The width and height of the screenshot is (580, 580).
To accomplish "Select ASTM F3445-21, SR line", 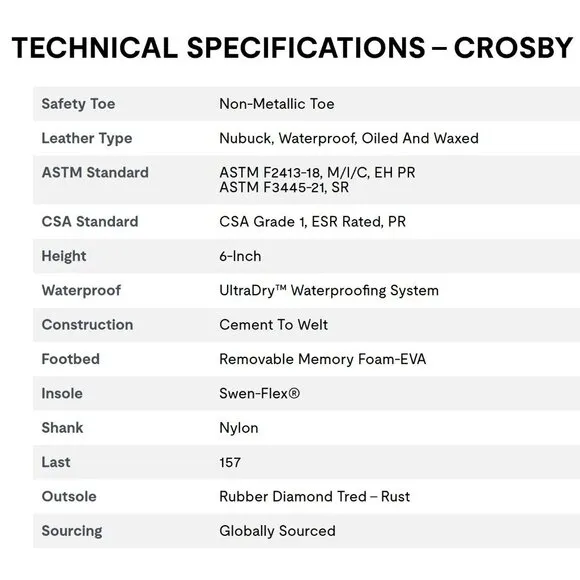I will 284,188.
